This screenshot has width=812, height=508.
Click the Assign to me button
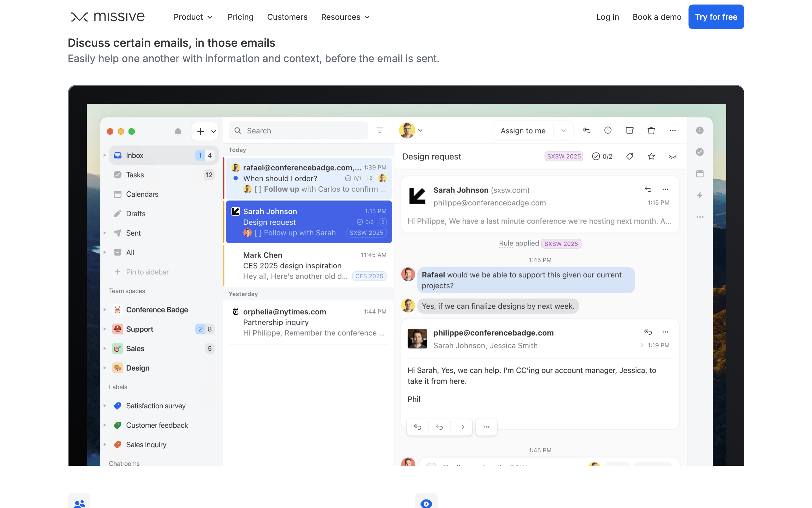[523, 130]
